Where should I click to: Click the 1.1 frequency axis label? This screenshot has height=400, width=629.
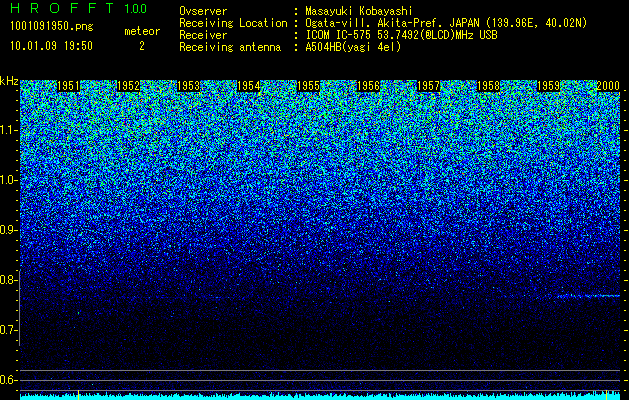8,130
